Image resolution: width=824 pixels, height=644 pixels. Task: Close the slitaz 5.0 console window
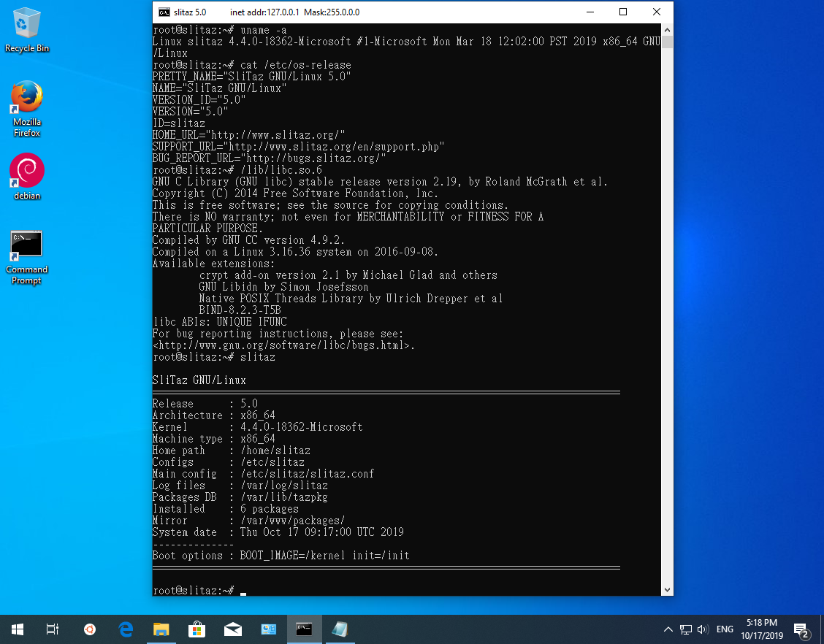pos(657,12)
